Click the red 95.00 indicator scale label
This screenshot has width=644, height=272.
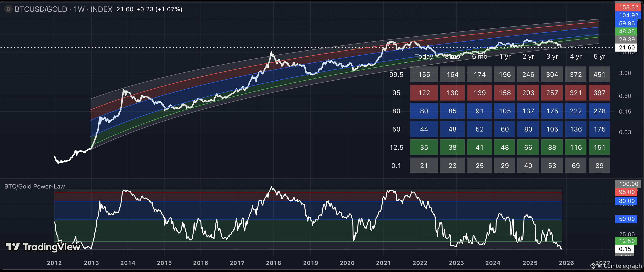626,192
